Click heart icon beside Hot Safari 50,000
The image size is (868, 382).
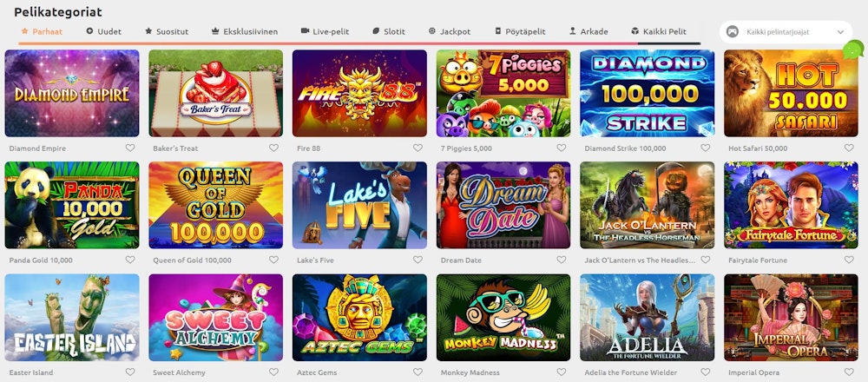point(849,148)
